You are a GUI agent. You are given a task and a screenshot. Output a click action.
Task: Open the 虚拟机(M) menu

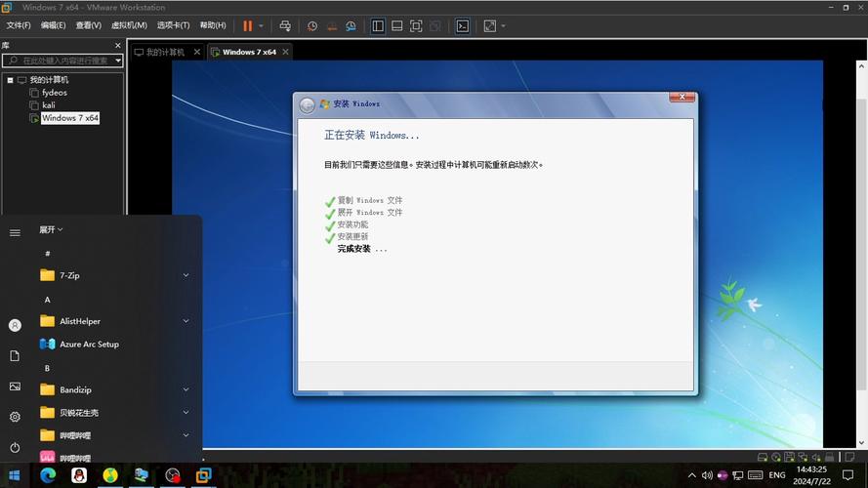click(x=129, y=25)
